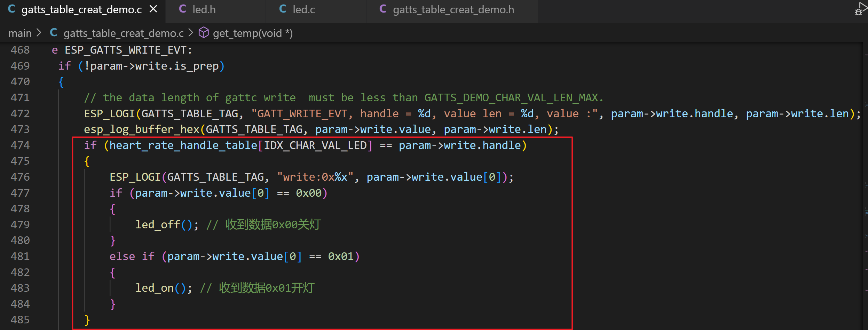Click the ESP_GATTS_WRITE_EVT case label
The height and width of the screenshot is (330, 868).
pos(125,50)
